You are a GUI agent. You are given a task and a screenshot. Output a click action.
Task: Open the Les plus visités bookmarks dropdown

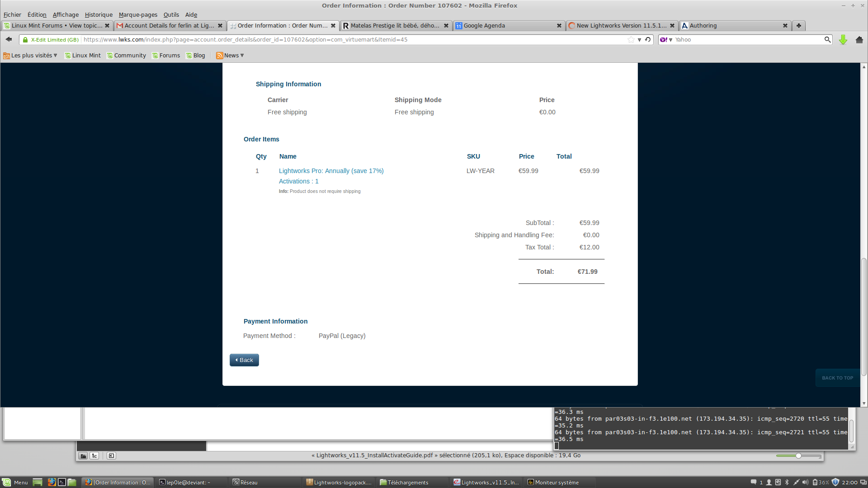31,56
